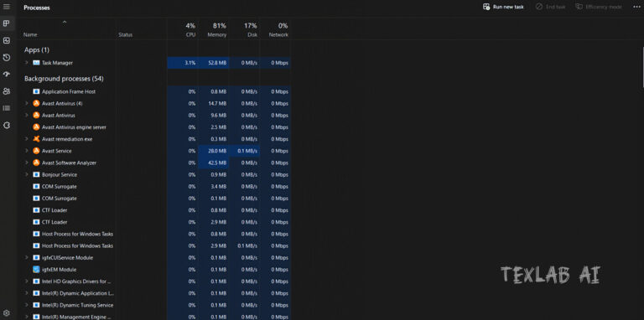Click the End task button
The width and height of the screenshot is (644, 320).
point(550,7)
